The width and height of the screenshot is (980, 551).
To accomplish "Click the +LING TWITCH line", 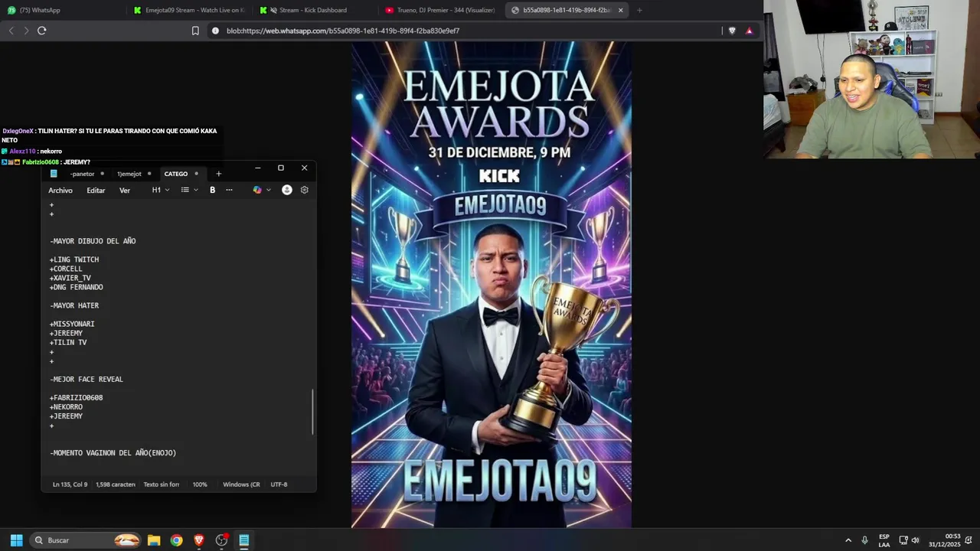I will (74, 259).
